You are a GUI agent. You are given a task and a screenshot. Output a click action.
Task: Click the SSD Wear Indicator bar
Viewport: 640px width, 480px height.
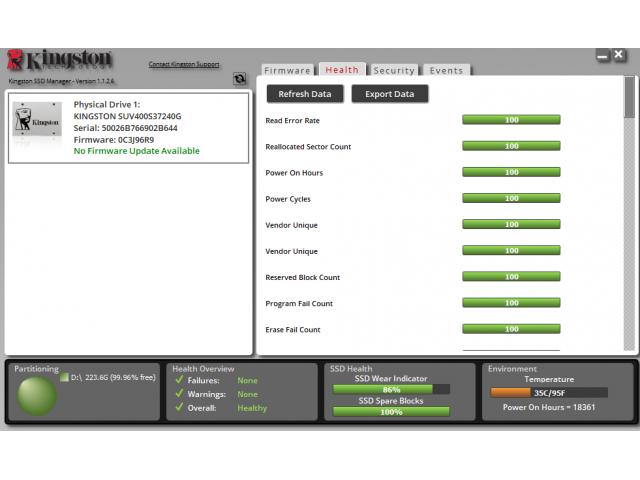click(391, 389)
